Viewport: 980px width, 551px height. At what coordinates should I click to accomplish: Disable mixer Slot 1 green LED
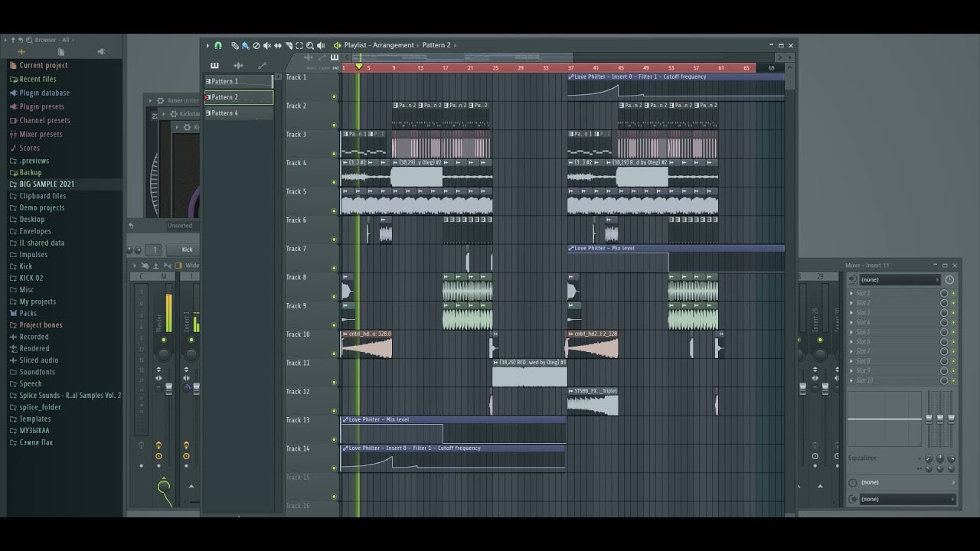coord(953,293)
